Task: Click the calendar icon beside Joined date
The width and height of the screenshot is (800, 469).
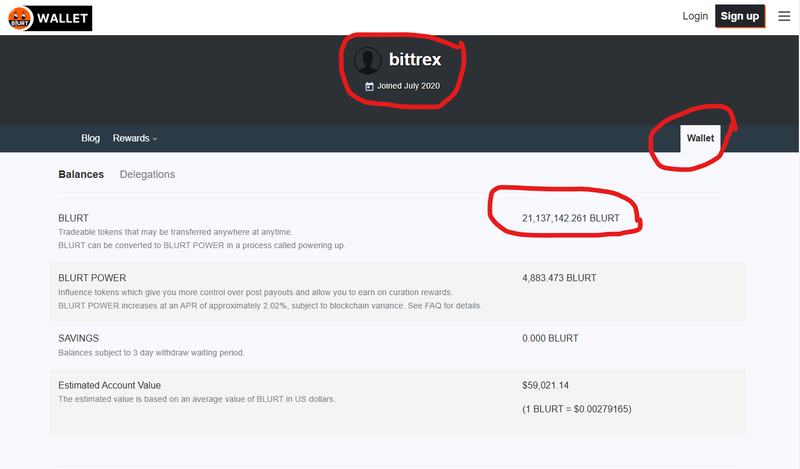Action: (x=369, y=87)
